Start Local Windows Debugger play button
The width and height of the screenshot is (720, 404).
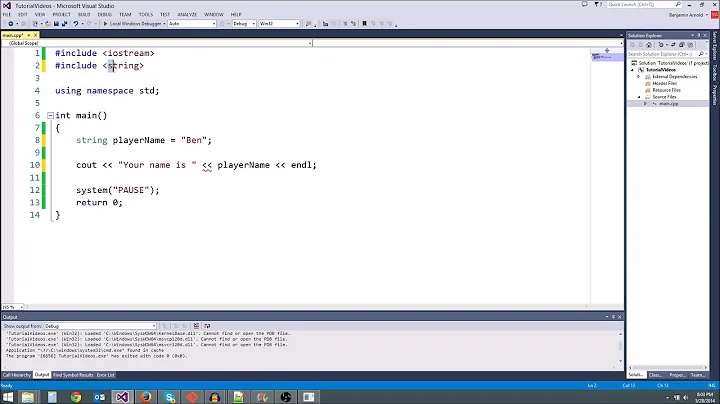105,23
